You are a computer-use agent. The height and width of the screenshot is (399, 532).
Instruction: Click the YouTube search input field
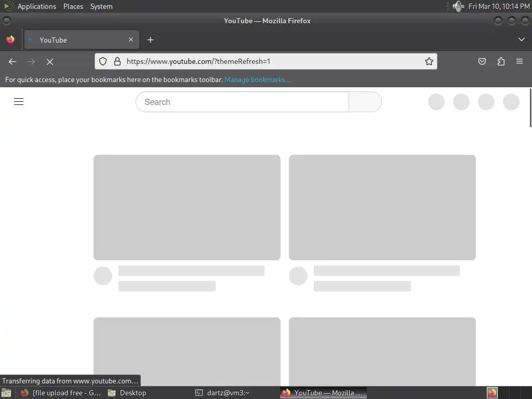(242, 102)
